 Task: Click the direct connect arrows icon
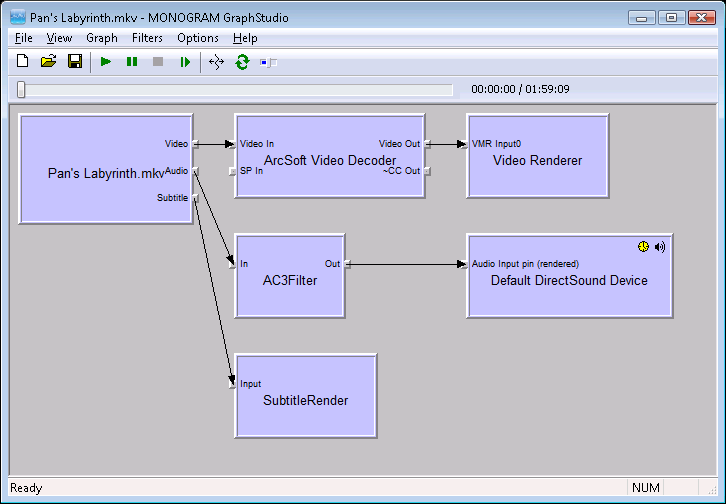click(216, 62)
